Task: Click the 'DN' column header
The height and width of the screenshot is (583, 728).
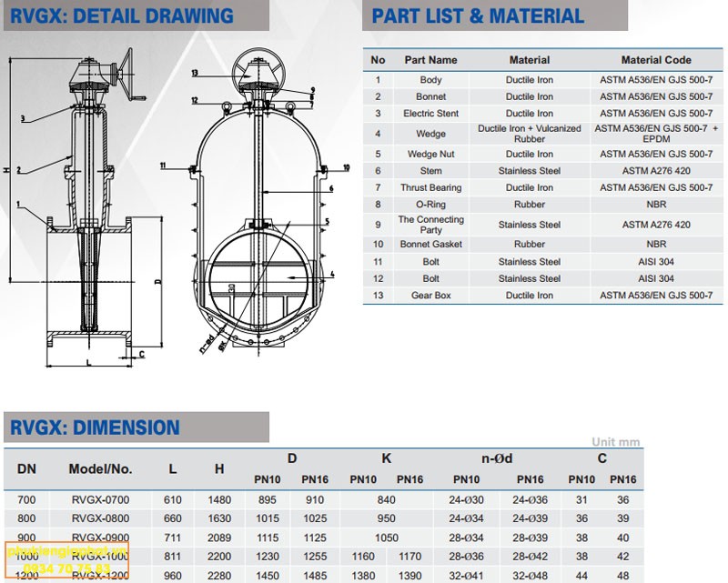Action: [26, 468]
